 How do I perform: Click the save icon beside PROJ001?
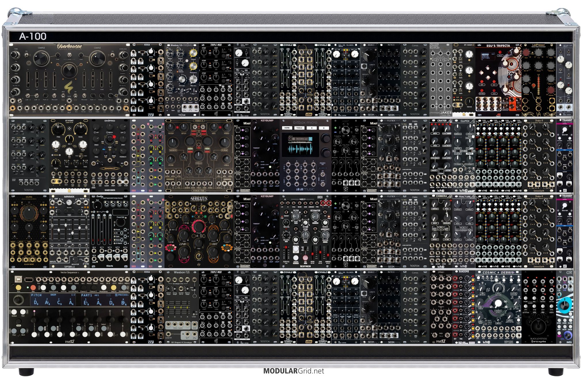click(116, 295)
